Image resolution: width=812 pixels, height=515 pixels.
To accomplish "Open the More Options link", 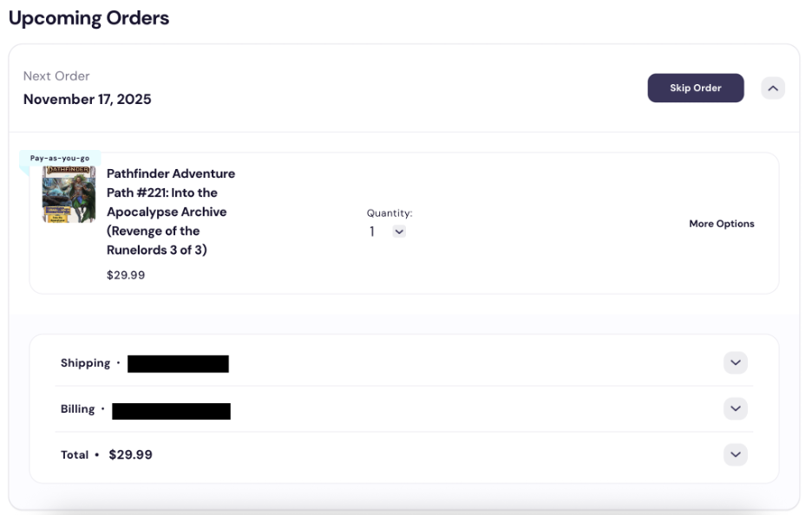I will coord(721,224).
